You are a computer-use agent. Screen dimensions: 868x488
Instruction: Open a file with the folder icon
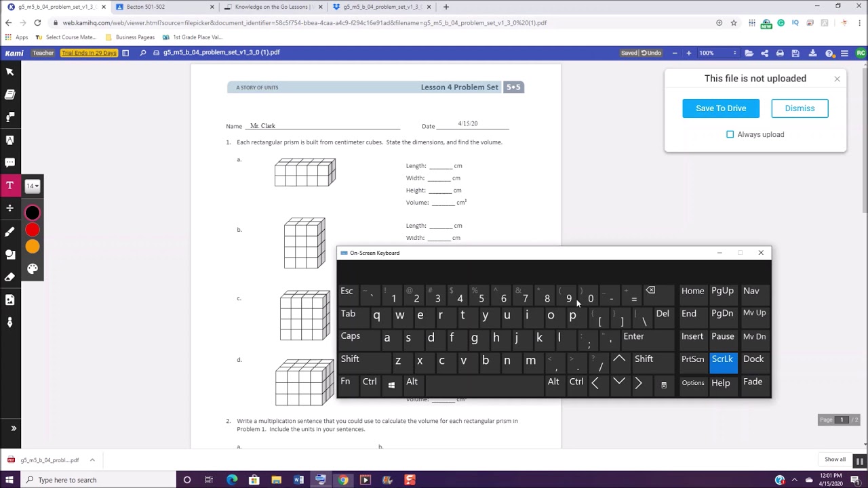[749, 53]
